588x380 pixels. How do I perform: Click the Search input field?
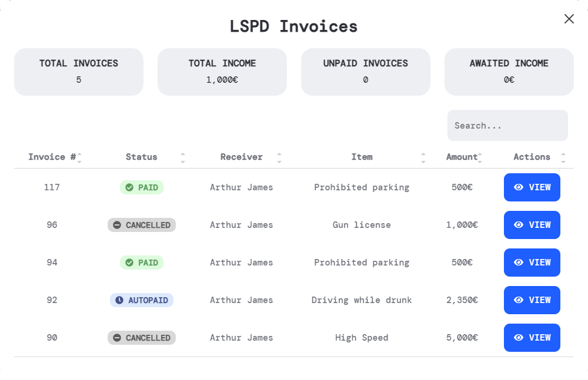click(x=507, y=126)
